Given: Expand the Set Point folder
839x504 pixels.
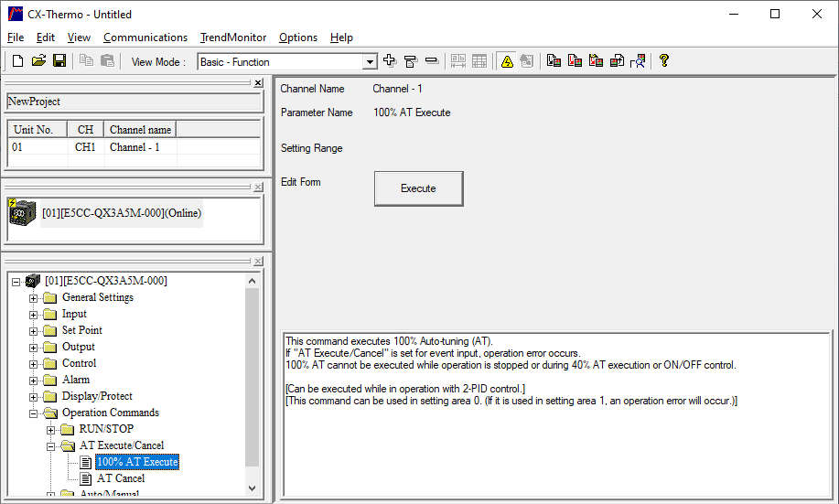Looking at the screenshot, I should 33,331.
